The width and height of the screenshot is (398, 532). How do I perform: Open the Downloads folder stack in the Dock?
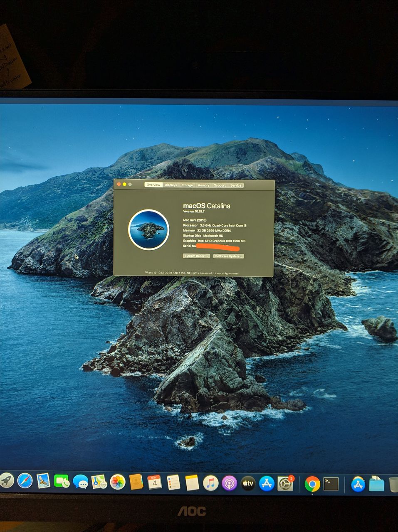point(376,484)
